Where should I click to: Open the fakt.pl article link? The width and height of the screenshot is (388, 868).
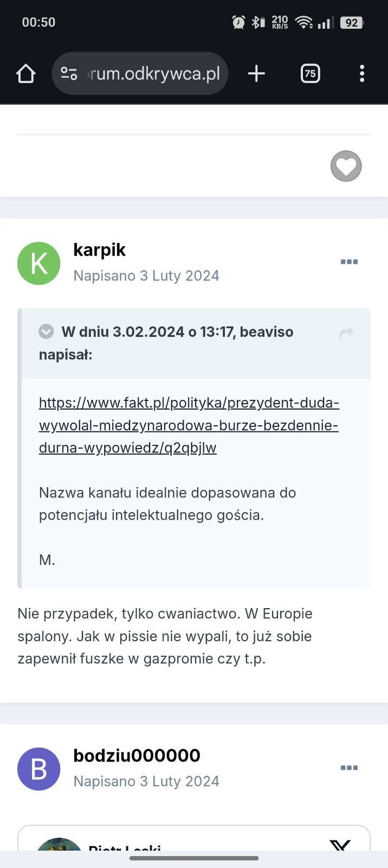point(189,425)
